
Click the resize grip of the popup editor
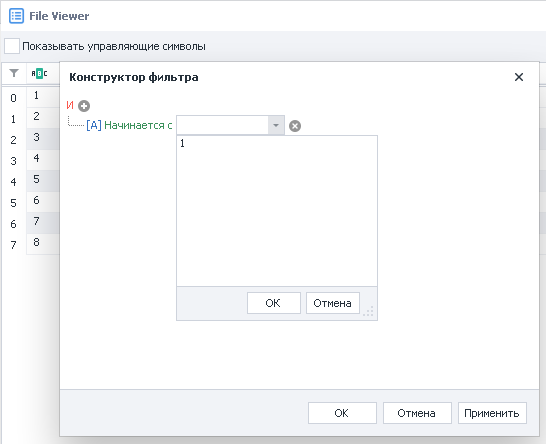tap(368, 311)
